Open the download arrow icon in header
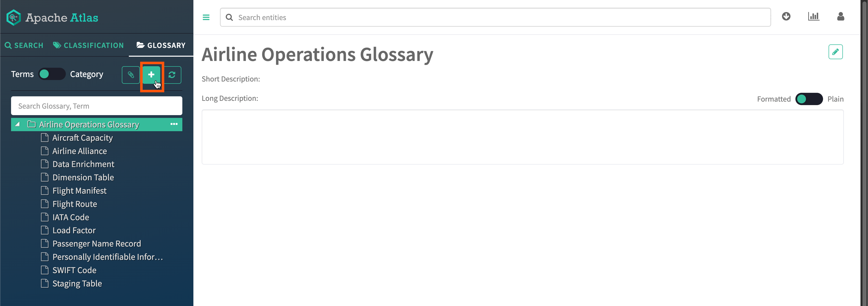The width and height of the screenshot is (868, 306). coord(786,17)
